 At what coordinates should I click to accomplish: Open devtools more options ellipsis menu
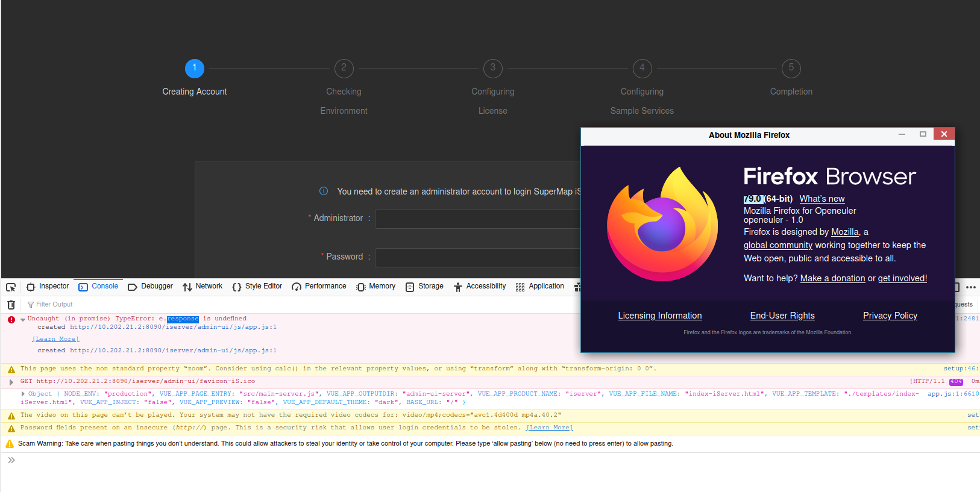point(971,287)
